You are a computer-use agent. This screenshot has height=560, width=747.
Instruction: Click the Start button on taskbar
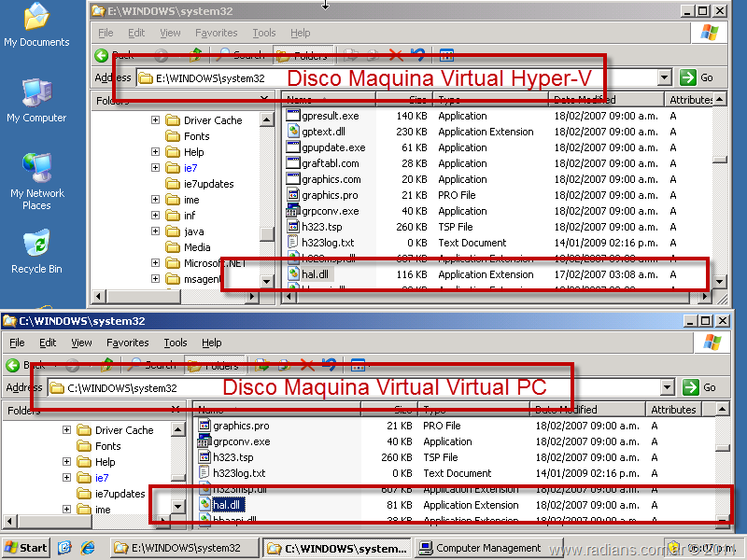coord(26,548)
